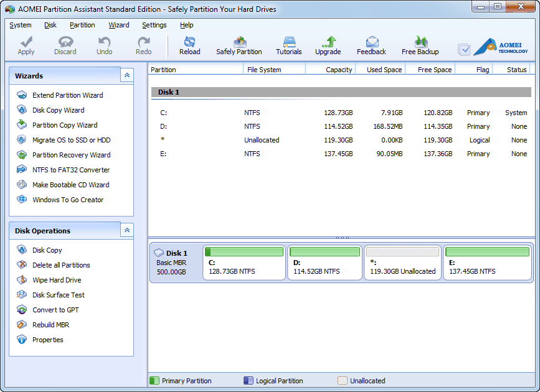Reload disk info using the Reload icon

coord(190,42)
